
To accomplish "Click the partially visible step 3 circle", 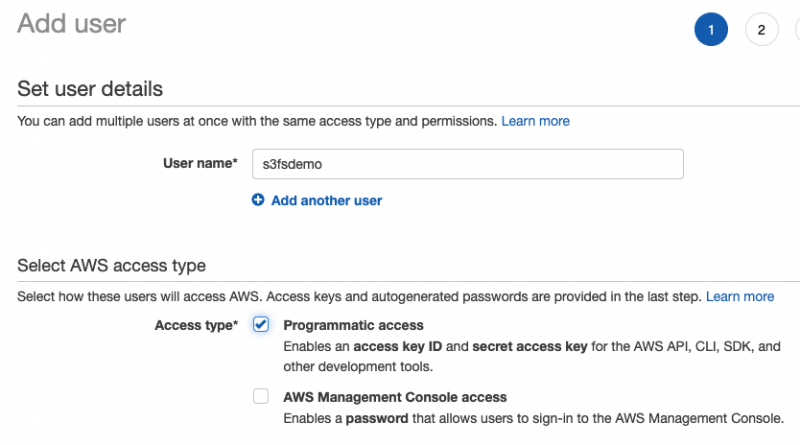I will (x=796, y=30).
